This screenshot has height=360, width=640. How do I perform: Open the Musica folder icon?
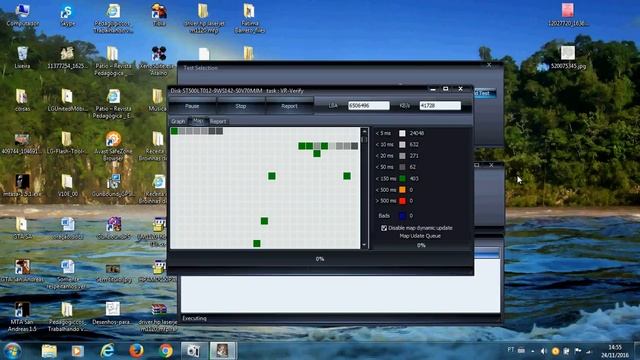tap(158, 100)
